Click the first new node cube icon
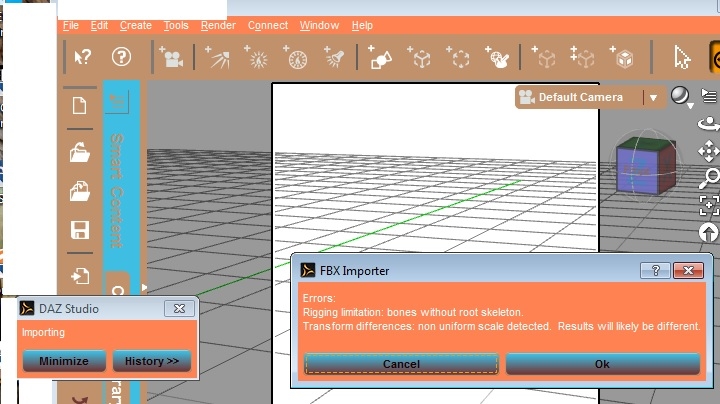The image size is (720, 404). coord(543,57)
